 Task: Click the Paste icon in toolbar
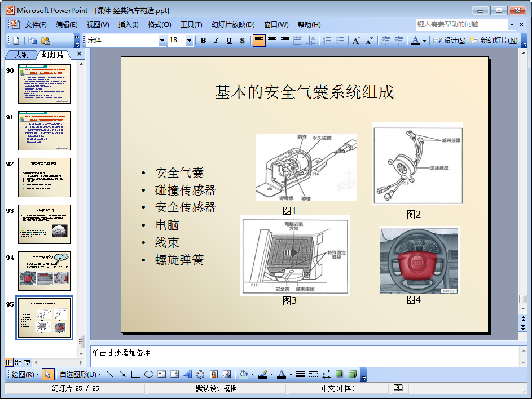[46, 41]
